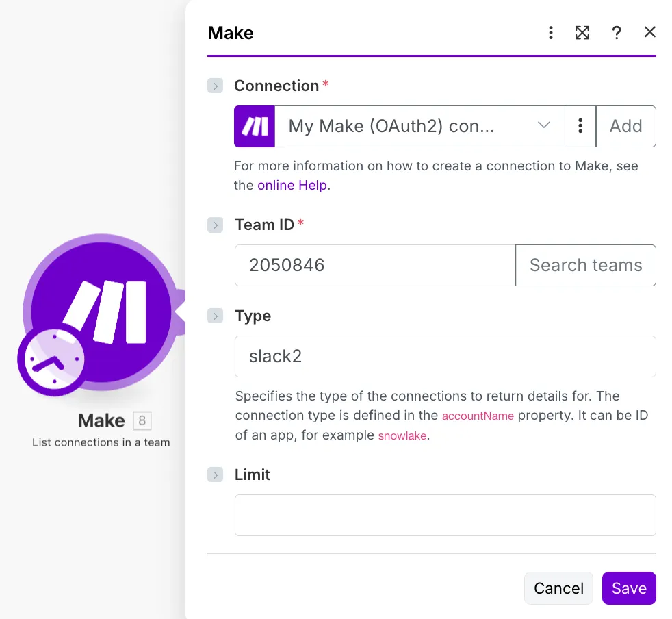Click the Make module name label on canvas

click(x=101, y=420)
